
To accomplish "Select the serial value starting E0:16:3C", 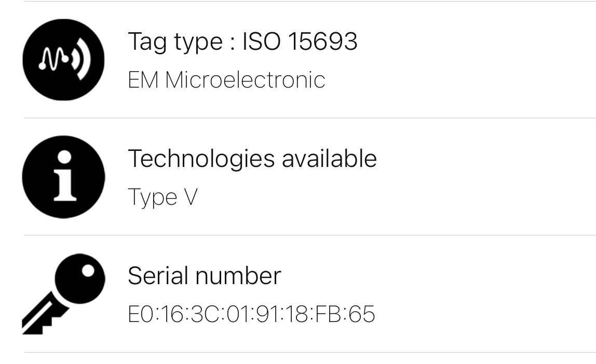I will pos(251,314).
